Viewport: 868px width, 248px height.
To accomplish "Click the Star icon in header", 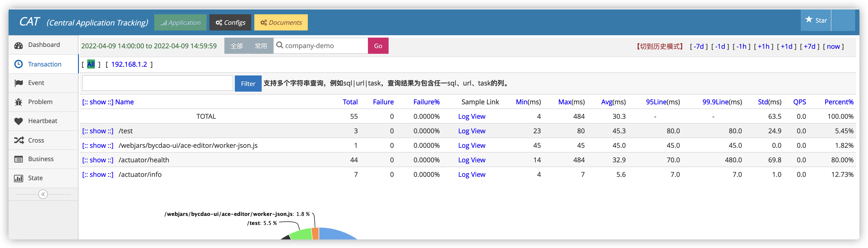I will pos(809,20).
